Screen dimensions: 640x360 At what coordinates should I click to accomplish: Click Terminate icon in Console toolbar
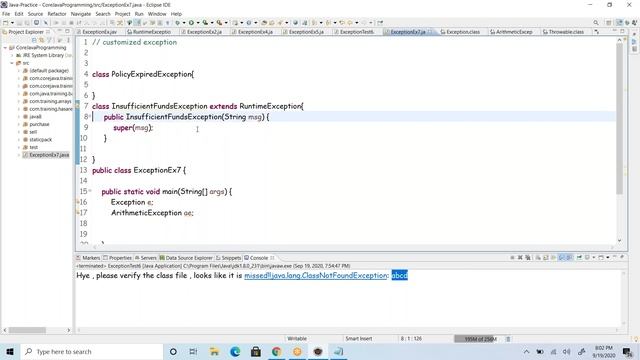[x=512, y=258]
